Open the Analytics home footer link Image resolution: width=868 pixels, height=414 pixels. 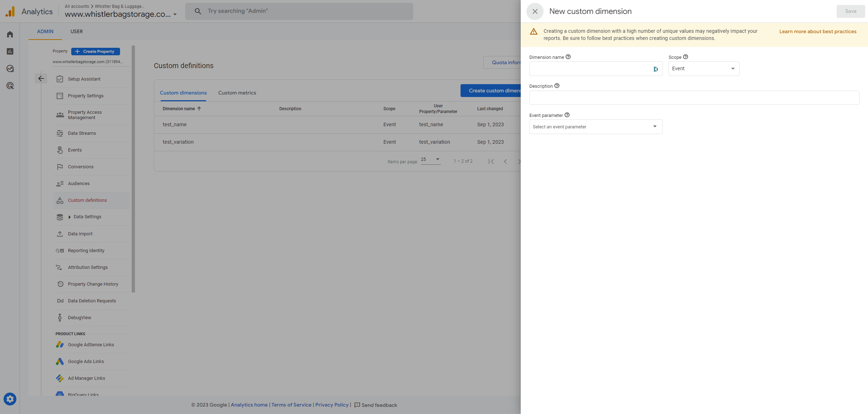tap(249, 405)
